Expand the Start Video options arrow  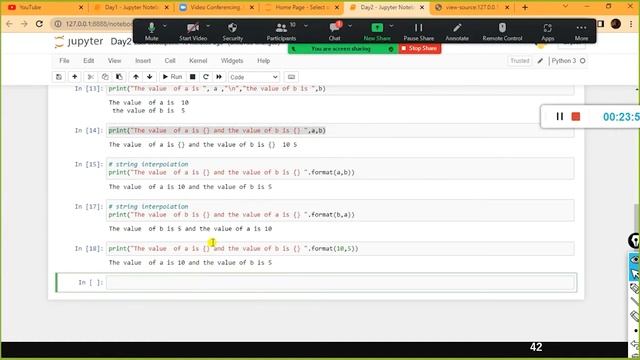click(x=208, y=26)
